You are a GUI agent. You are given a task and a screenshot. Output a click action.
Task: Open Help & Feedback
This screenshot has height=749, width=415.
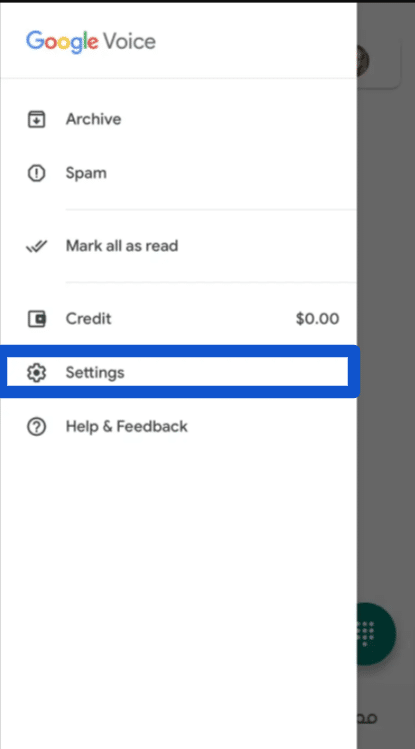coord(178,426)
